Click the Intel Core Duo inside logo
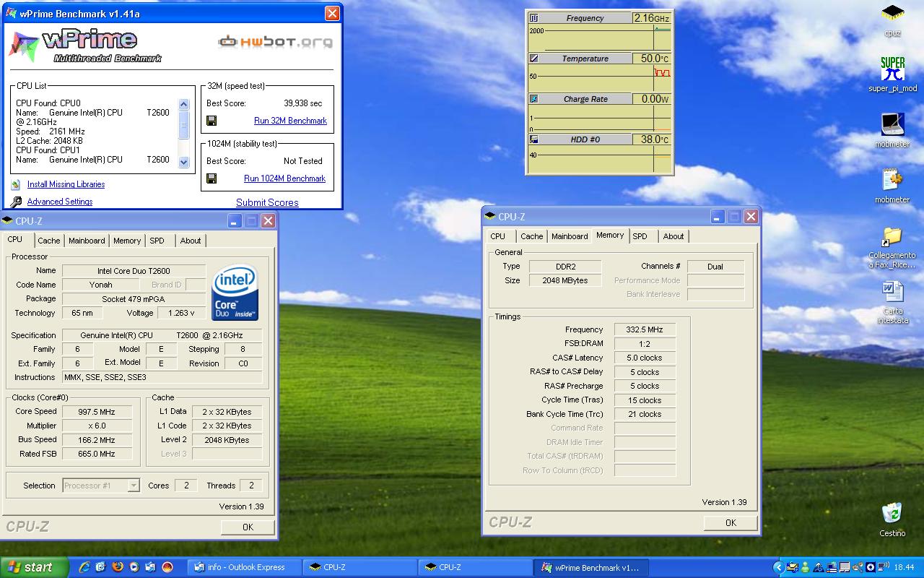 [235, 293]
